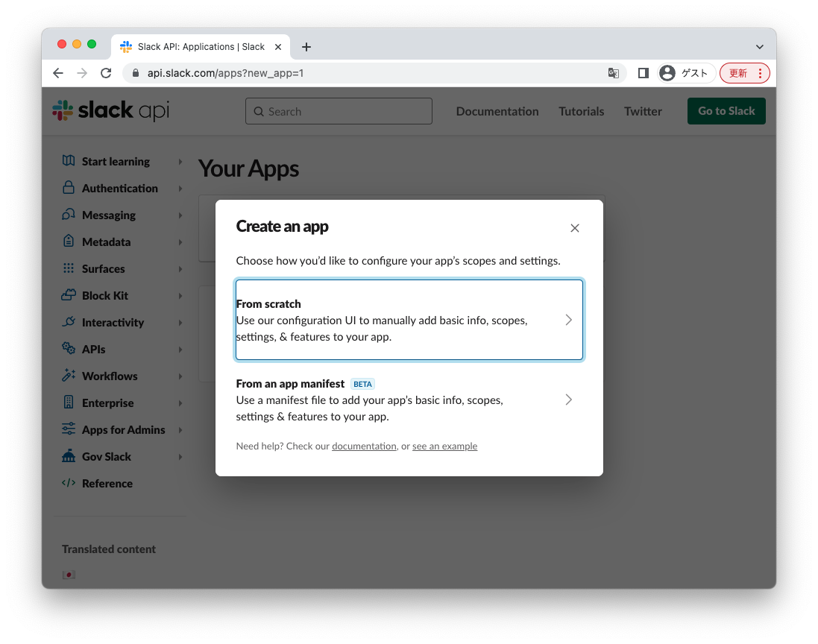Viewport: 818px width, 644px height.
Task: Click the Gov Slack capitol icon
Action: point(69,455)
